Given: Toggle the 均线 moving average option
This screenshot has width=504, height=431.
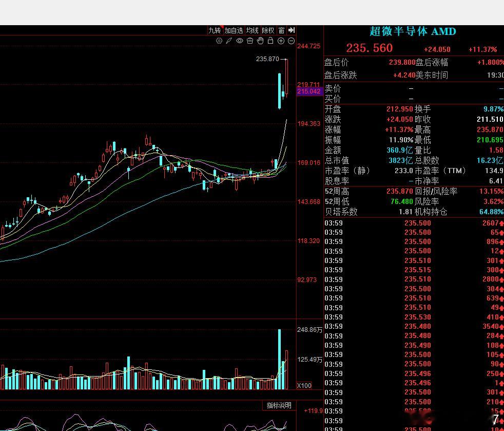Looking at the screenshot, I should tap(253, 30).
